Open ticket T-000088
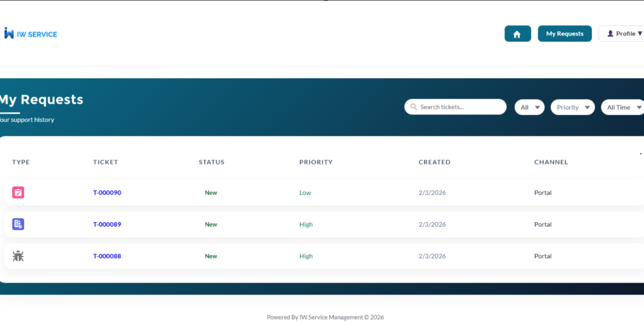Image resolution: width=644 pixels, height=323 pixels. pyautogui.click(x=107, y=256)
